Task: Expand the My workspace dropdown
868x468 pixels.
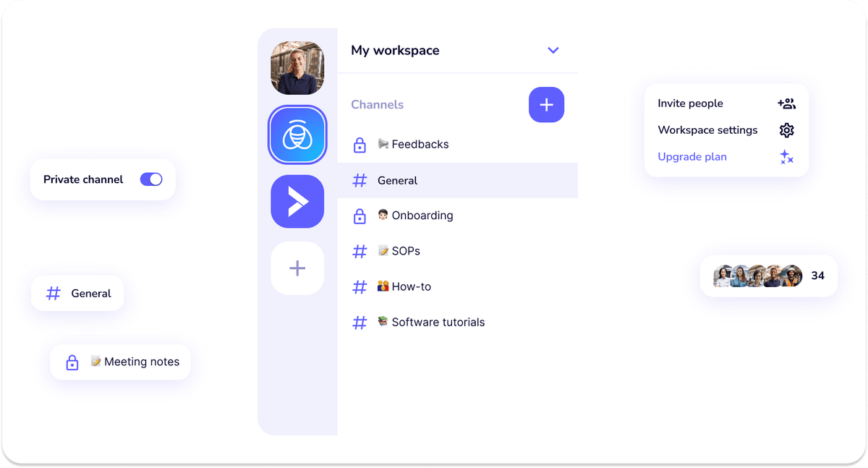Action: [x=553, y=51]
